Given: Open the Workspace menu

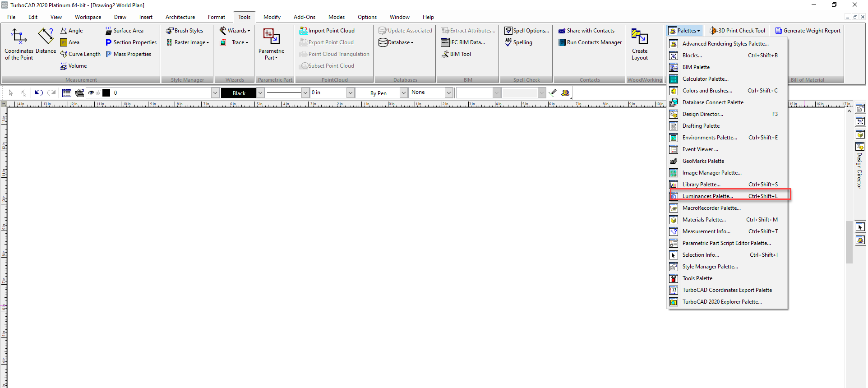Looking at the screenshot, I should [88, 17].
